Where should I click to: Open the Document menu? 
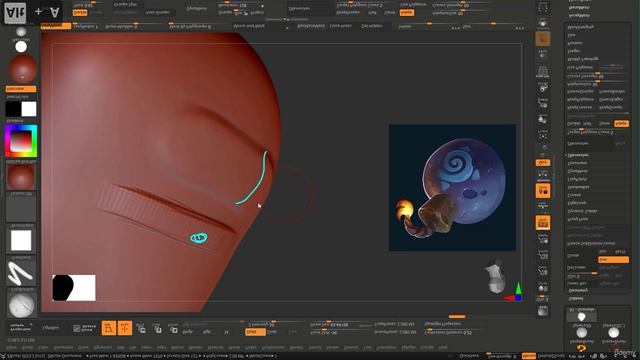[x=63, y=347]
